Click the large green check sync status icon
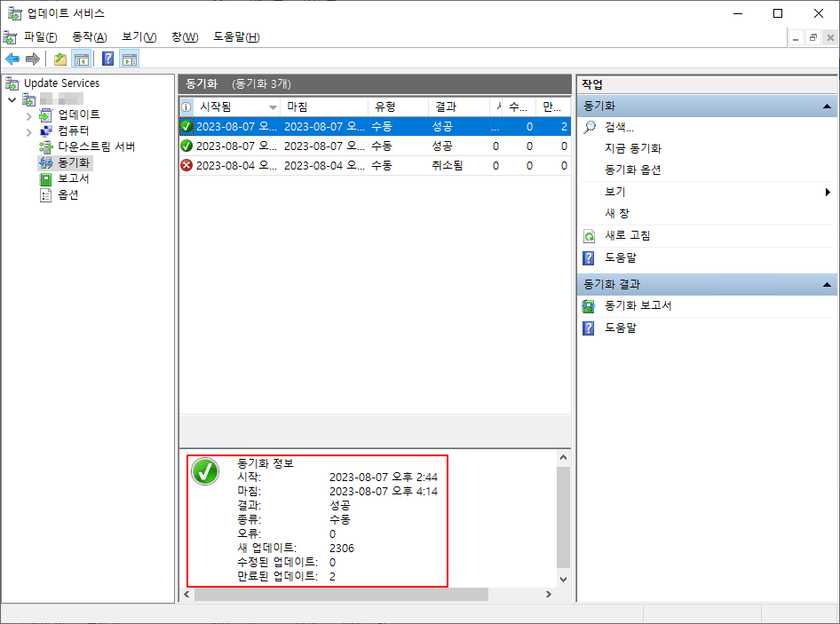Viewport: 840px width, 624px height. 205,471
